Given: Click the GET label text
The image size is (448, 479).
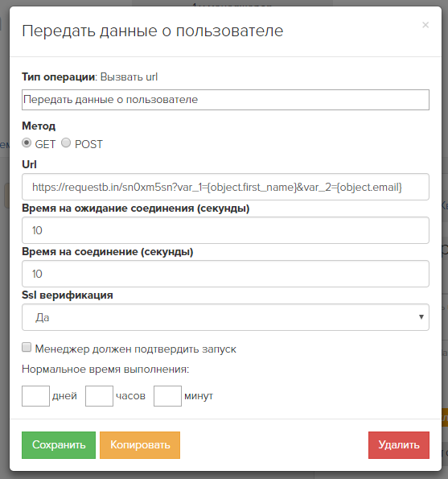Looking at the screenshot, I should coord(45,144).
